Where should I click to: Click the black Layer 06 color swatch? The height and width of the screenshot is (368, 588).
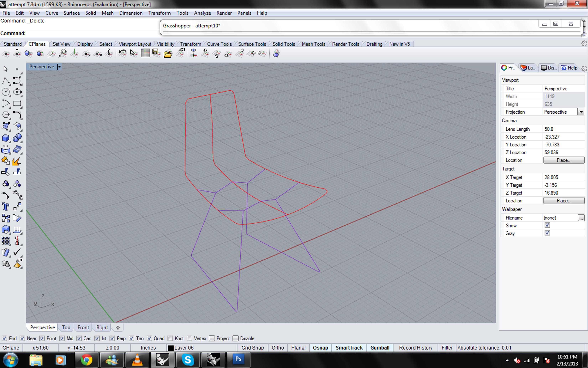point(171,348)
